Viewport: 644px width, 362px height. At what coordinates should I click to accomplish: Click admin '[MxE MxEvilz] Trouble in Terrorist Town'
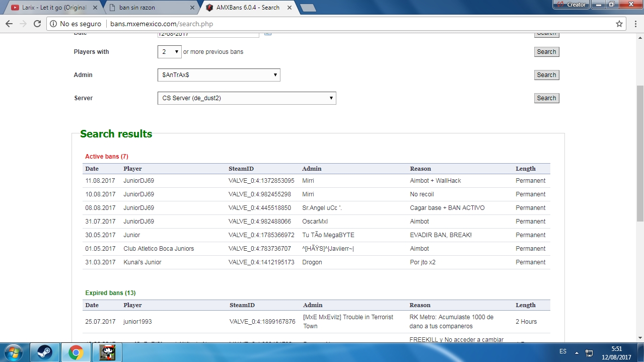coord(348,322)
